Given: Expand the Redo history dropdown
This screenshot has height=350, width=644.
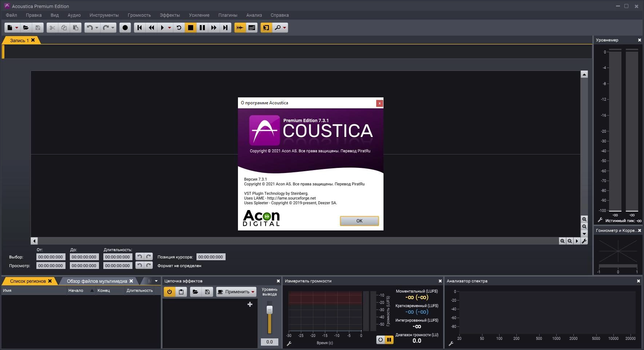Looking at the screenshot, I should point(113,28).
